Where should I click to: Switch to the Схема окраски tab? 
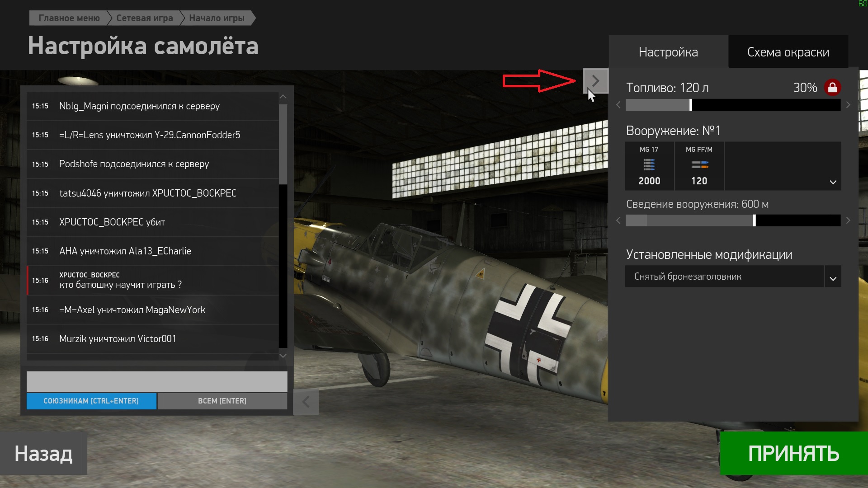coord(788,52)
